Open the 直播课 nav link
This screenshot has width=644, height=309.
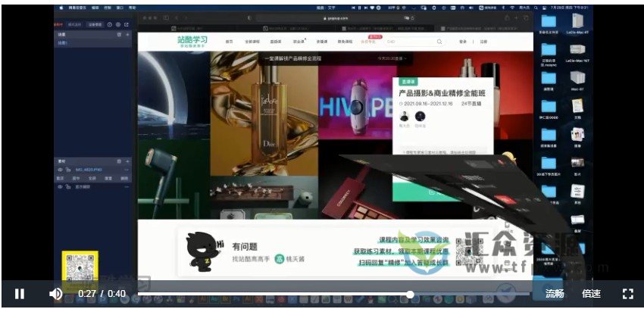tap(276, 42)
